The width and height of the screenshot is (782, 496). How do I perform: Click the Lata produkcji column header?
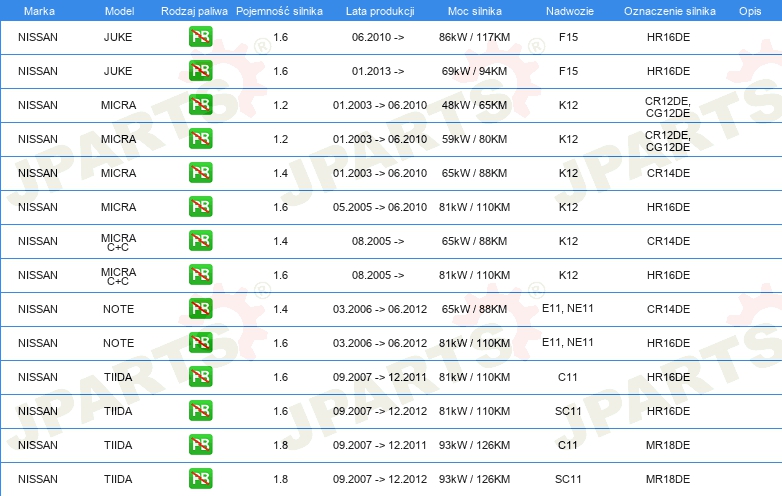pyautogui.click(x=378, y=10)
